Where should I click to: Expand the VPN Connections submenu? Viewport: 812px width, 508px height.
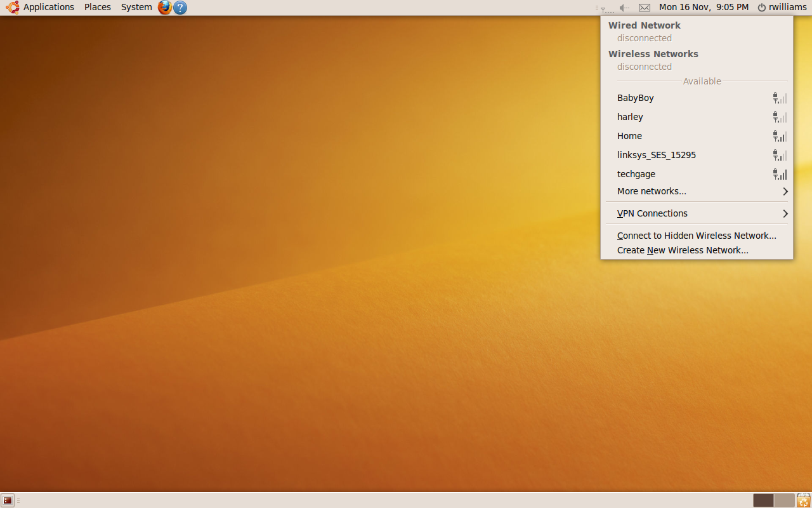click(697, 213)
